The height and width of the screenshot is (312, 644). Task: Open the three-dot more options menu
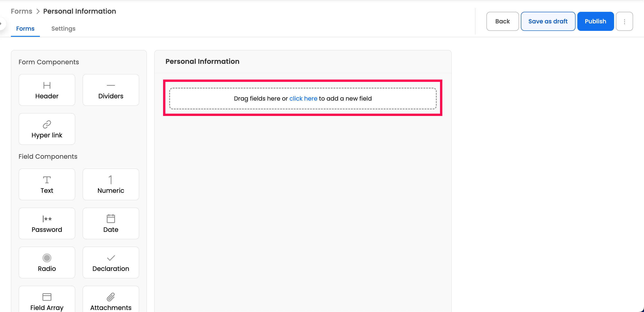[x=624, y=22]
